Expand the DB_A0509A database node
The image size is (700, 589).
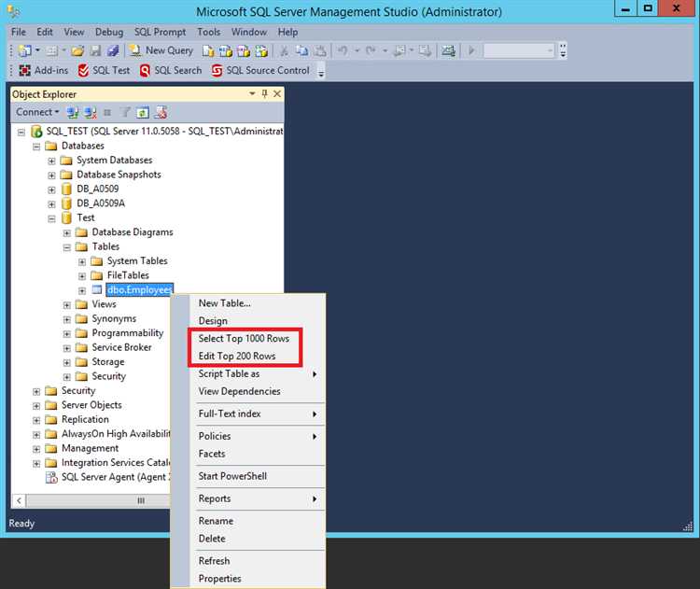coord(51,204)
